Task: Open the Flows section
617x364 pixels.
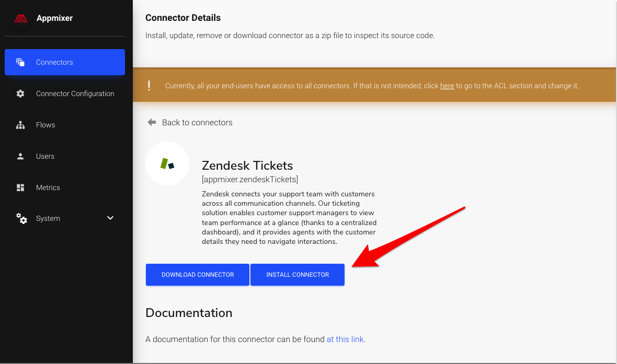Action: click(45, 125)
